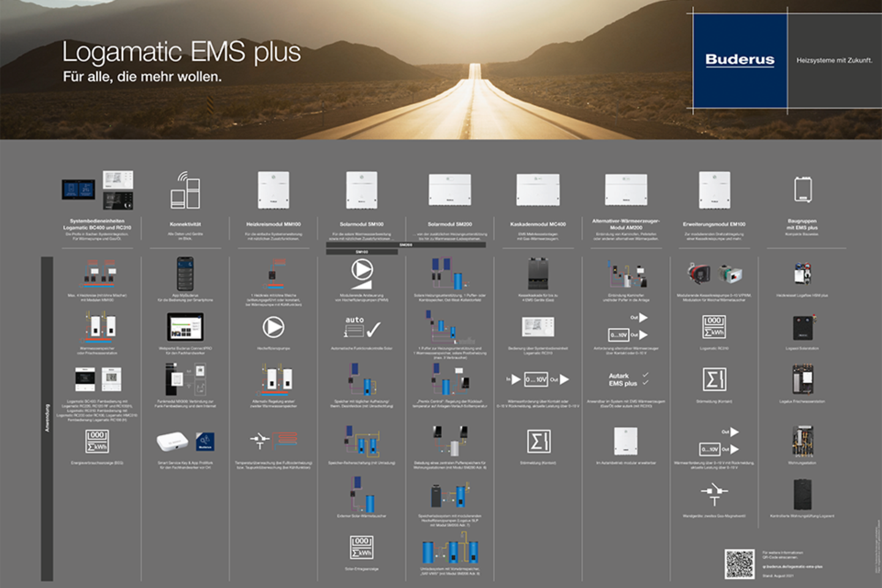Click the 'Heizsysteme mit Zukunft.' slogan
Image resolution: width=882 pixels, height=588 pixels.
tap(834, 60)
